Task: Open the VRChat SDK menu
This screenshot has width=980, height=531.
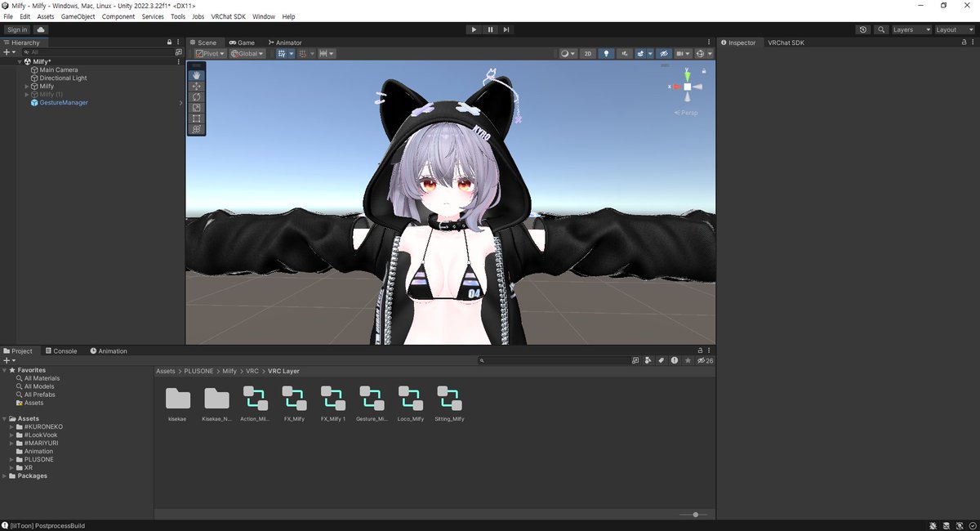Action: pos(229,16)
